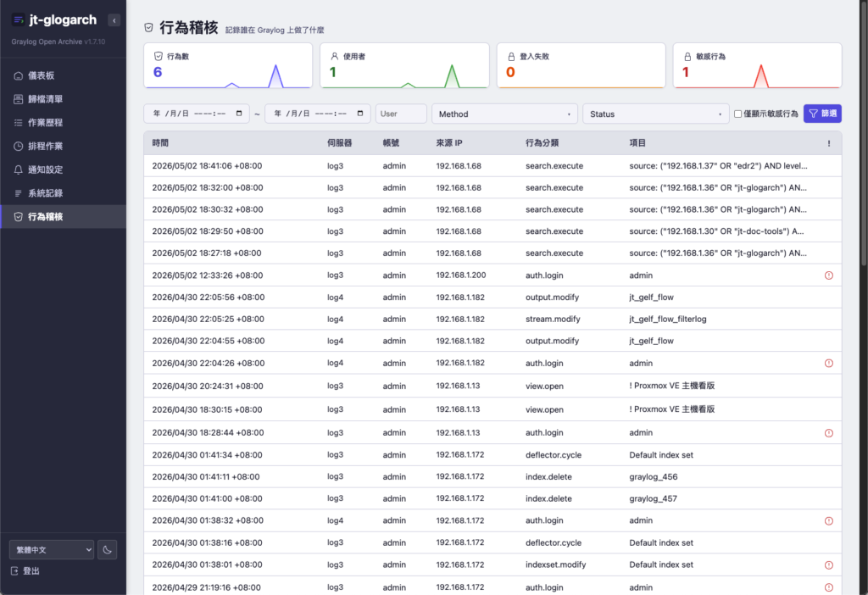
Task: Click sensitive alert icon on 2026/04/30 18:28:44 row
Action: click(x=829, y=433)
